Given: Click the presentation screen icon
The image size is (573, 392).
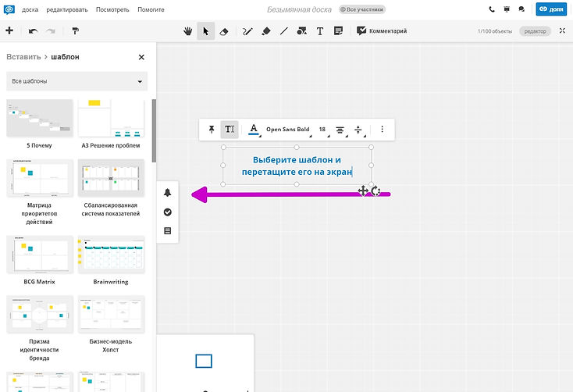Looking at the screenshot, I should coord(507,9).
